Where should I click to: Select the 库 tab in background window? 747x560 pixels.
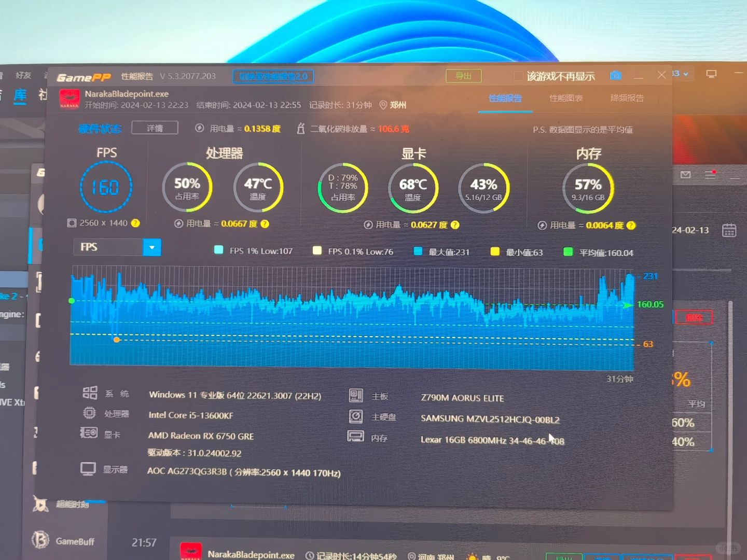tap(20, 95)
